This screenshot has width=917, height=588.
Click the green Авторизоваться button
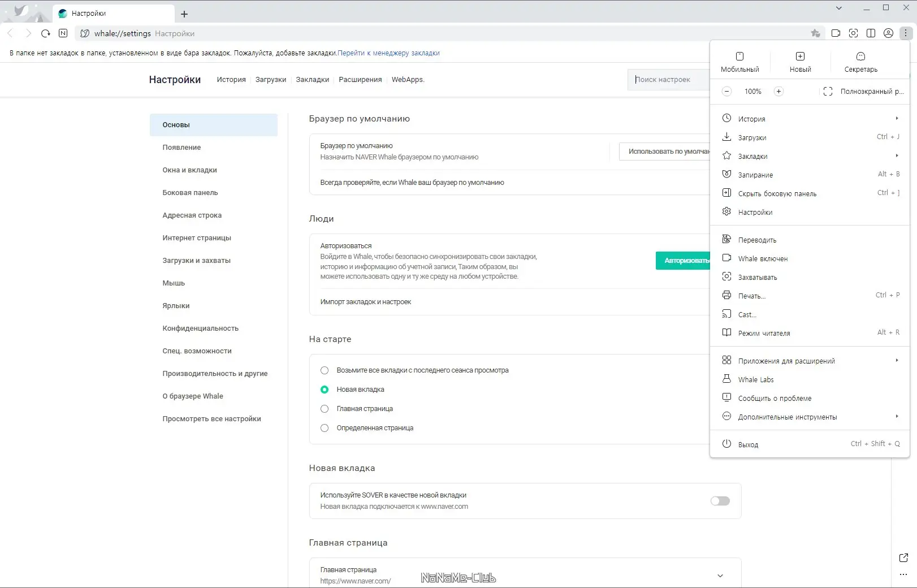[x=683, y=261]
